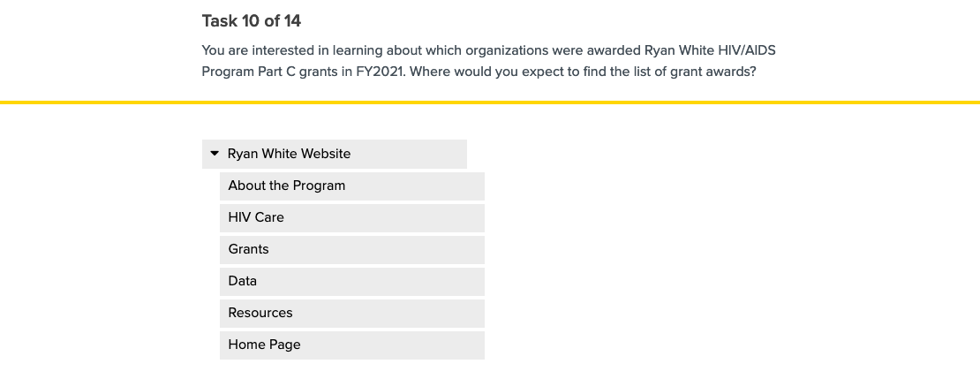
Task: Click the word "organizations" in the question
Action: coord(505,50)
